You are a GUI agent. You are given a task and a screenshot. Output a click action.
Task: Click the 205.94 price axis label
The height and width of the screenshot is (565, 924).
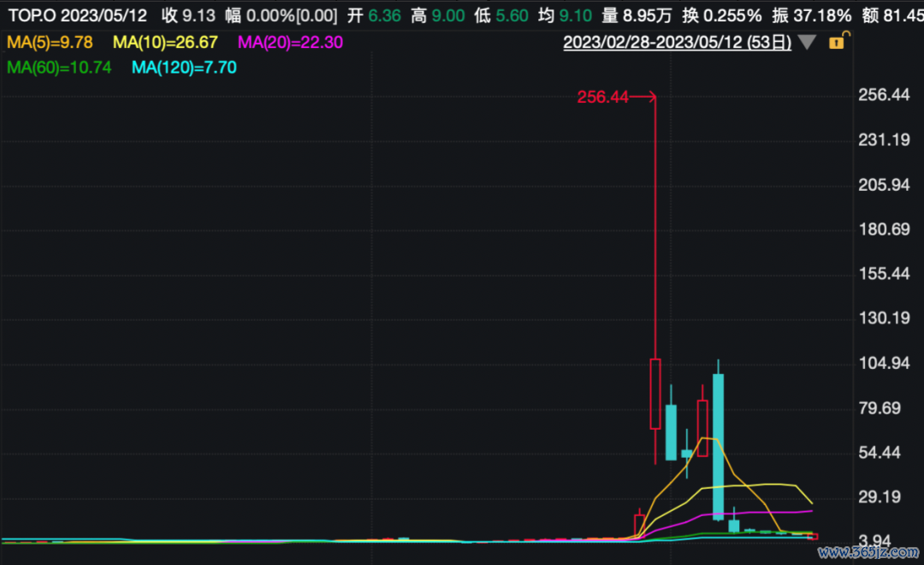884,185
